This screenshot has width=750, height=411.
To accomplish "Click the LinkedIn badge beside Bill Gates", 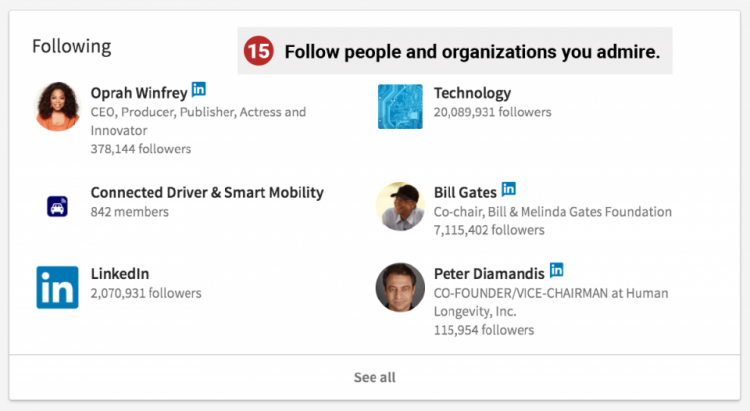I will [x=509, y=188].
